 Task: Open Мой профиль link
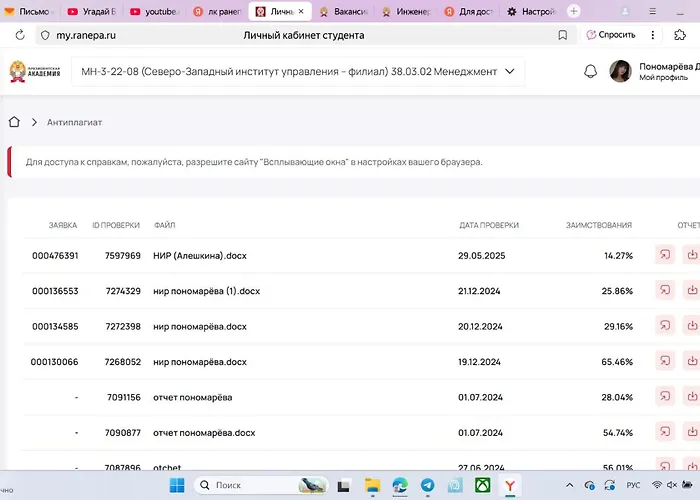660,77
